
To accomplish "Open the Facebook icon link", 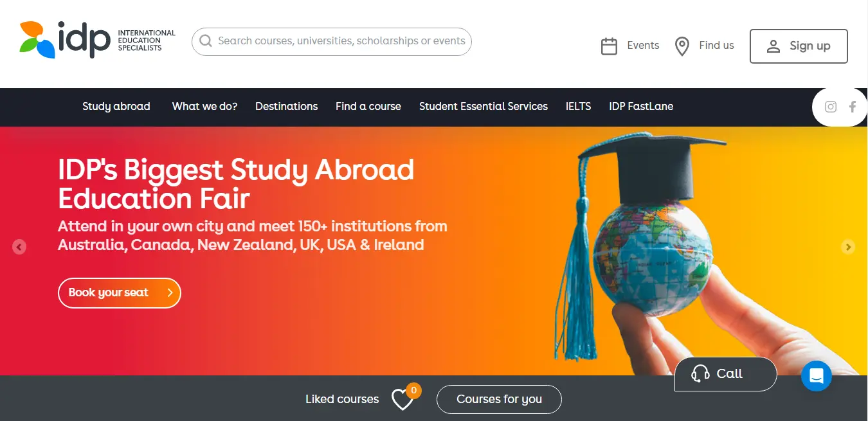I will pos(853,107).
